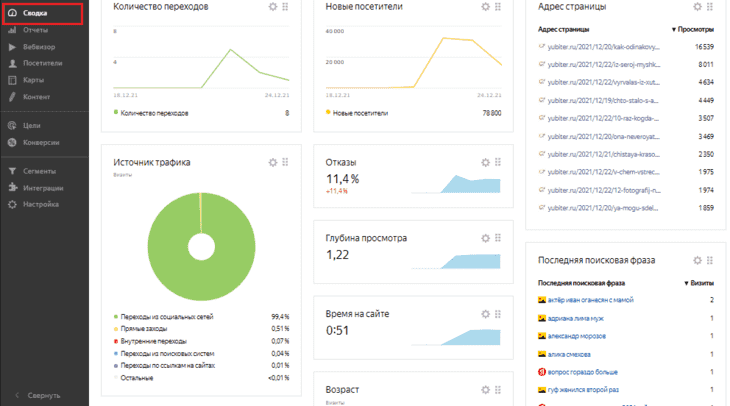Open the Посетители section
Image resolution: width=730 pixels, height=406 pixels.
pos(42,63)
